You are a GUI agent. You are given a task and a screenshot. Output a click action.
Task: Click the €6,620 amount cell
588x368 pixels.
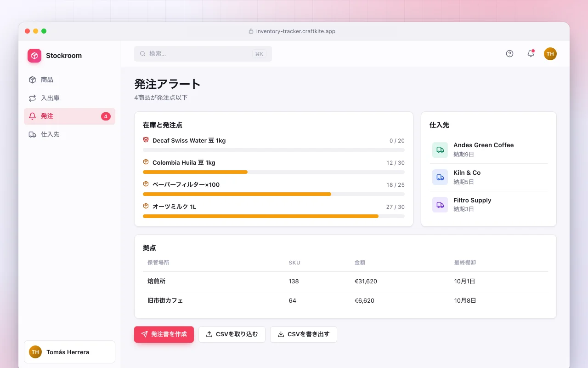pos(364,300)
